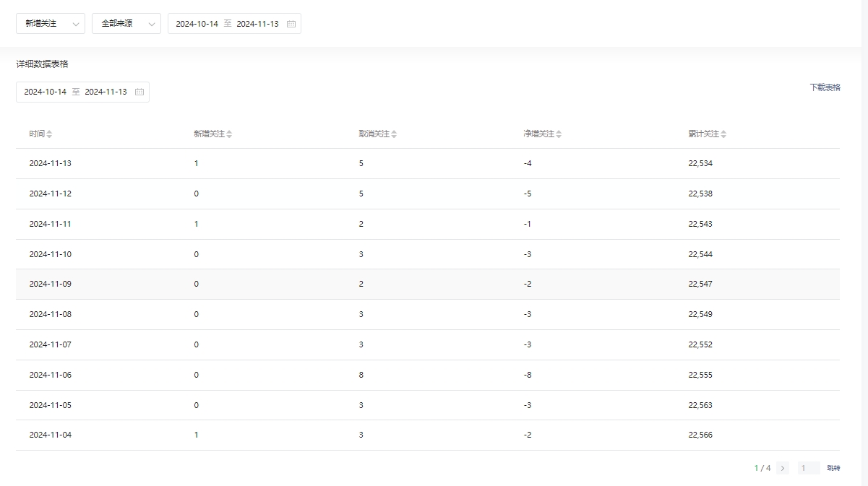This screenshot has width=868, height=486.
Task: Sort by 取消关注 column arrows
Action: pyautogui.click(x=394, y=134)
